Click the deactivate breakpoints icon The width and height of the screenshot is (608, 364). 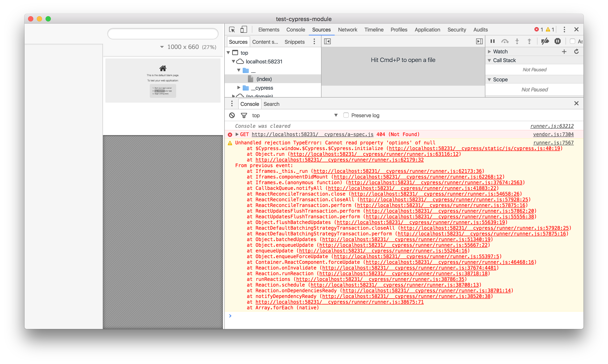(x=545, y=41)
